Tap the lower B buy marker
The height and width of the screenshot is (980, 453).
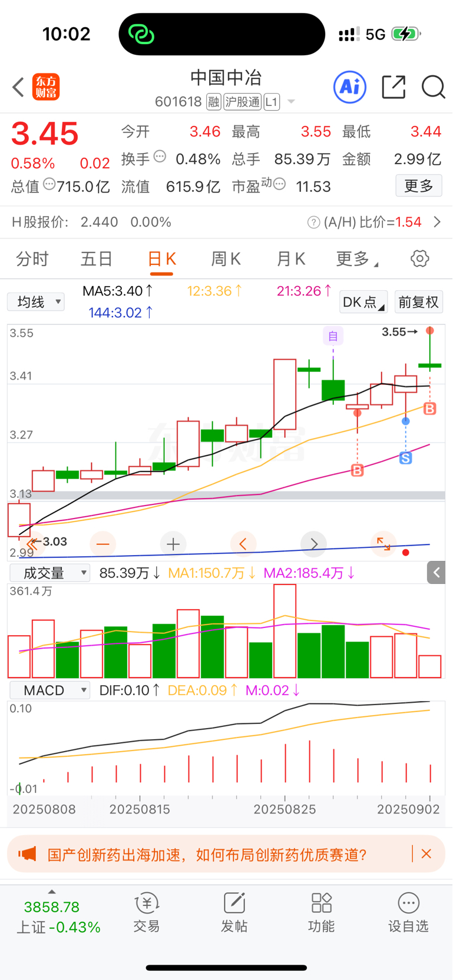357,470
